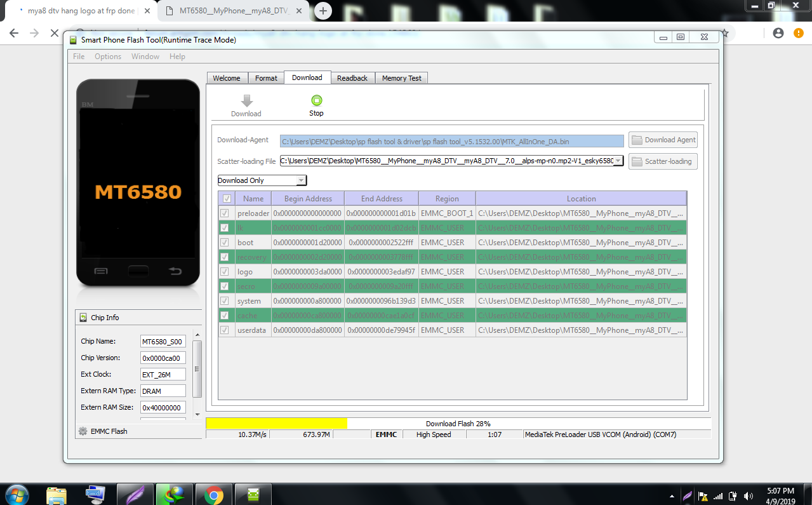812x505 pixels.
Task: Toggle the recovery partition checkbox
Action: point(224,257)
